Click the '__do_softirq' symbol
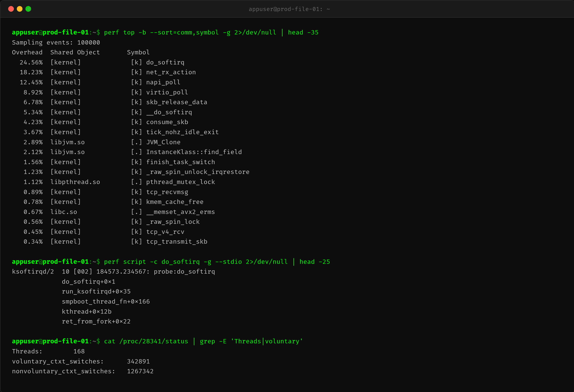The height and width of the screenshot is (392, 574). click(x=169, y=112)
